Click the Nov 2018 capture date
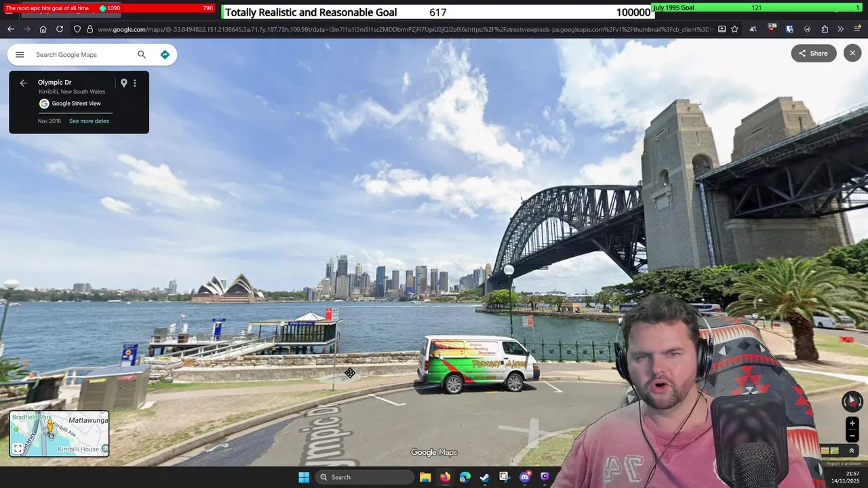The height and width of the screenshot is (488, 868). [x=50, y=121]
